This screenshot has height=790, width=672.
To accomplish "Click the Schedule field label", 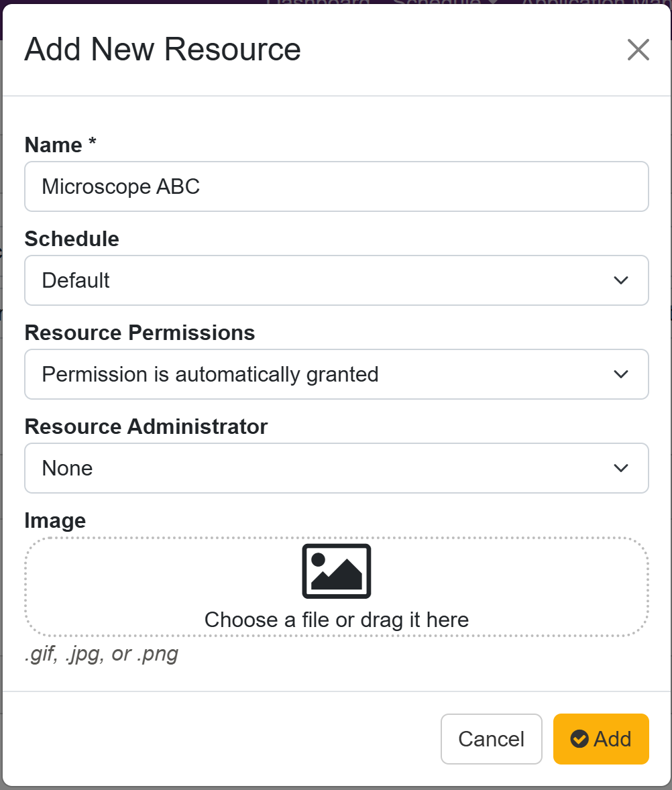I will pyautogui.click(x=71, y=239).
